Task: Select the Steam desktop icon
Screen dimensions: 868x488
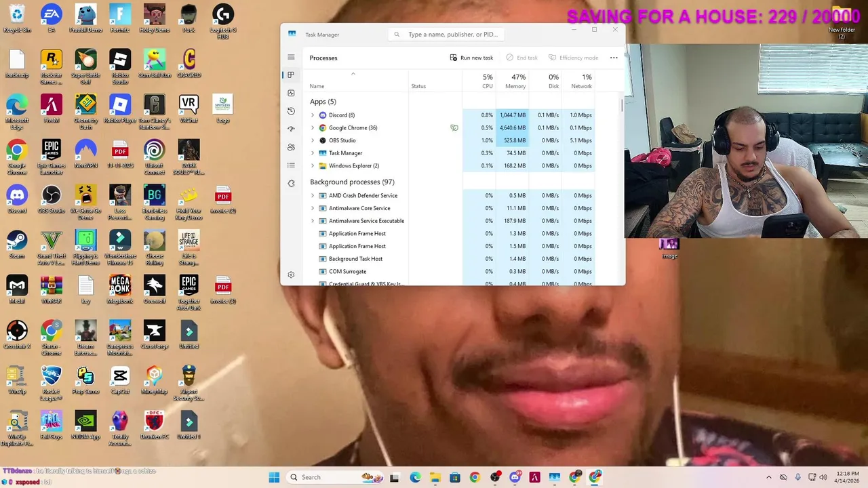Action: (17, 244)
